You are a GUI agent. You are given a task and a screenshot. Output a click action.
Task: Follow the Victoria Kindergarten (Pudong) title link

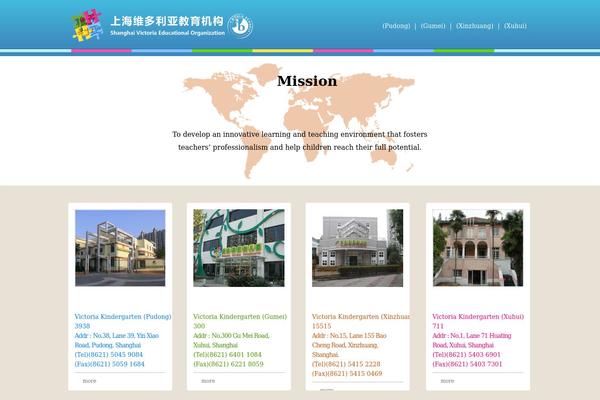click(123, 317)
